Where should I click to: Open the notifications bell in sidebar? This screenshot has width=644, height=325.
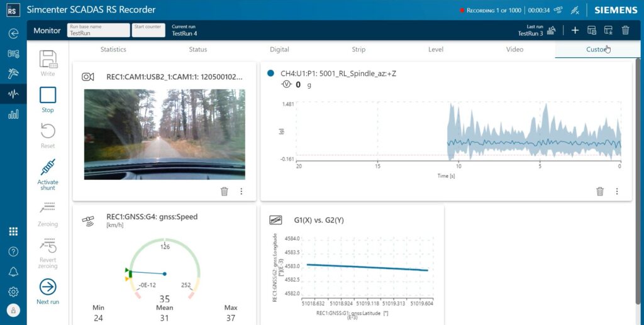(13, 272)
